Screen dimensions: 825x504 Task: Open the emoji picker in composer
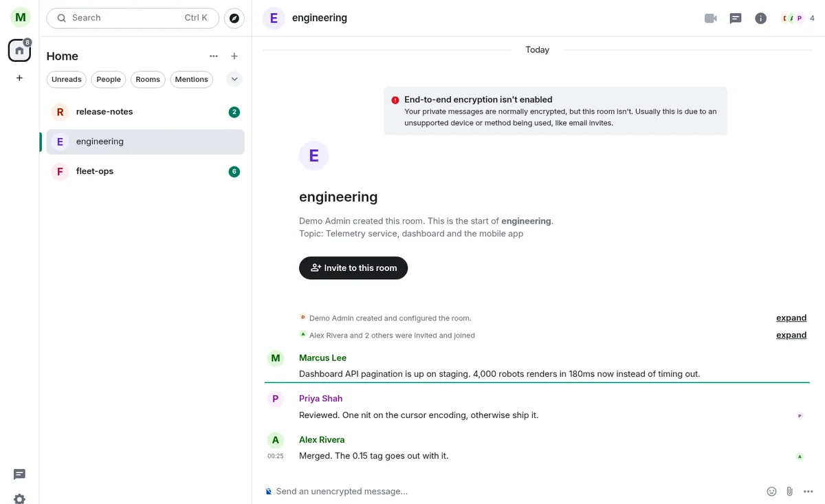771,491
